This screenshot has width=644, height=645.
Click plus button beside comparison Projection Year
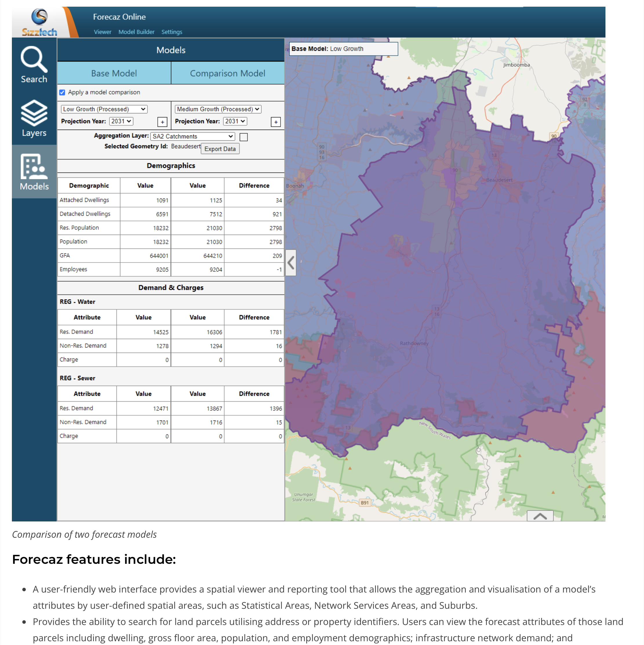click(276, 122)
